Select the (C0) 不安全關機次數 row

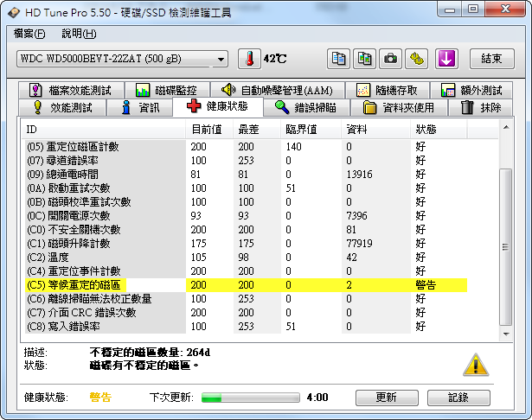pos(246,230)
